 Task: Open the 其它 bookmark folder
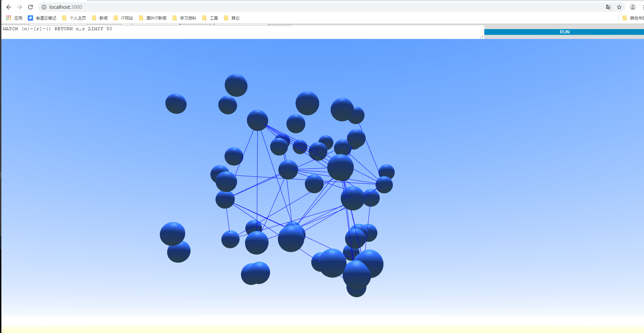point(232,18)
